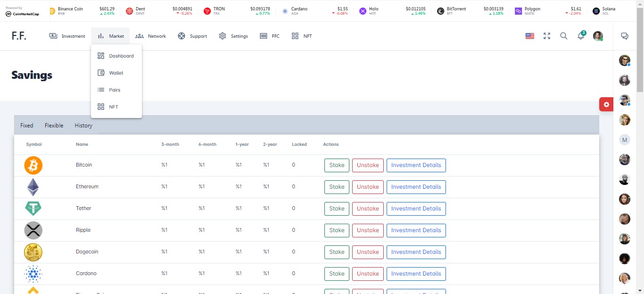Expand the Network menu

click(x=151, y=36)
